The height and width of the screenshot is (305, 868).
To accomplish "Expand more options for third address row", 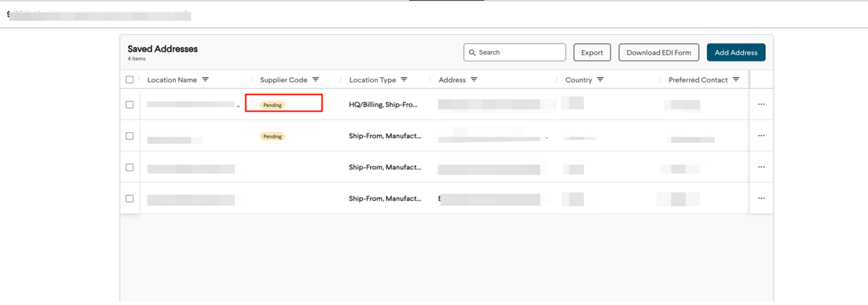I will click(761, 168).
